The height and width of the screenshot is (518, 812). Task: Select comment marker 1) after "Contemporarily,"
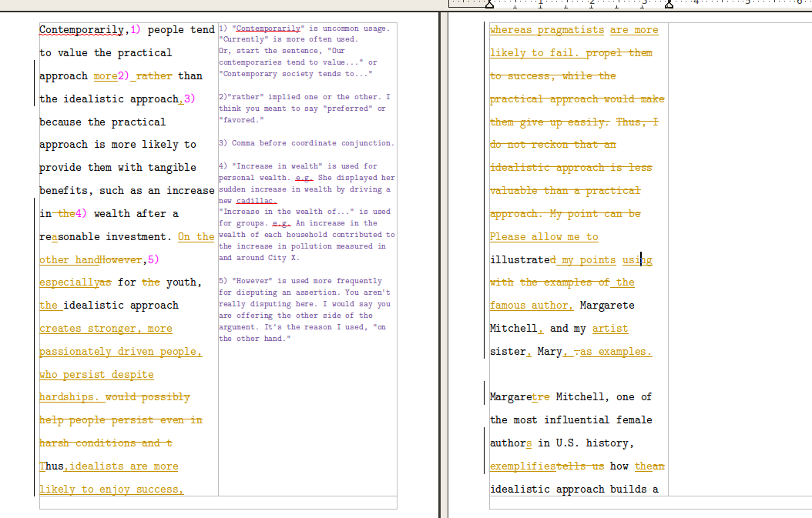click(x=136, y=30)
